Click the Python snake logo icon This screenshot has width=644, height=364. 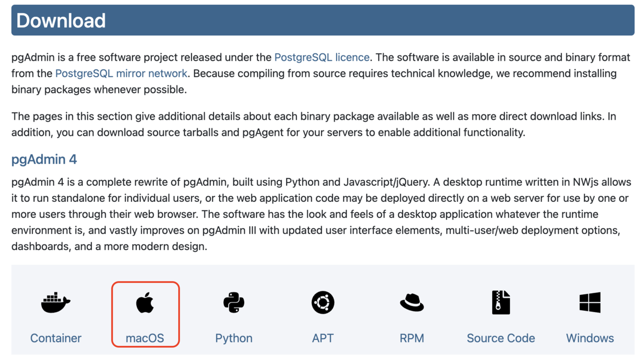click(234, 303)
